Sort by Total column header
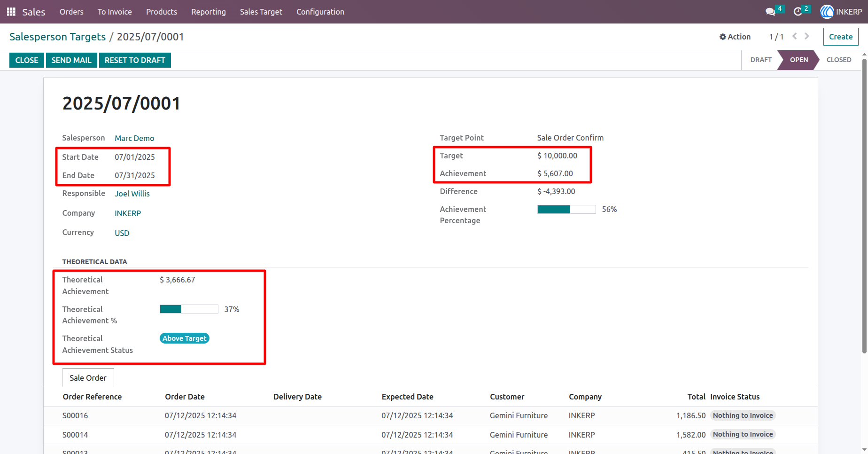The height and width of the screenshot is (454, 868). (x=696, y=397)
